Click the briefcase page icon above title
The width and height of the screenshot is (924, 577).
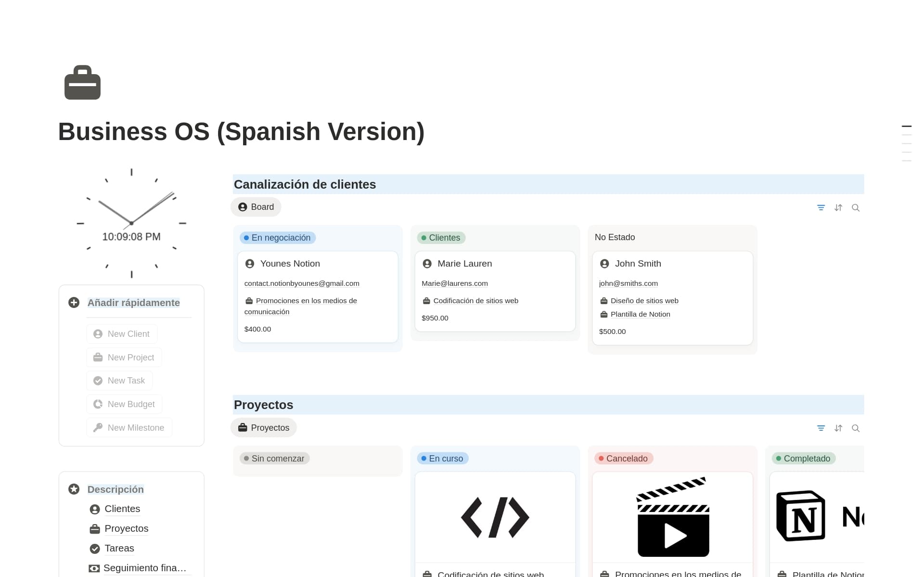[x=82, y=82]
